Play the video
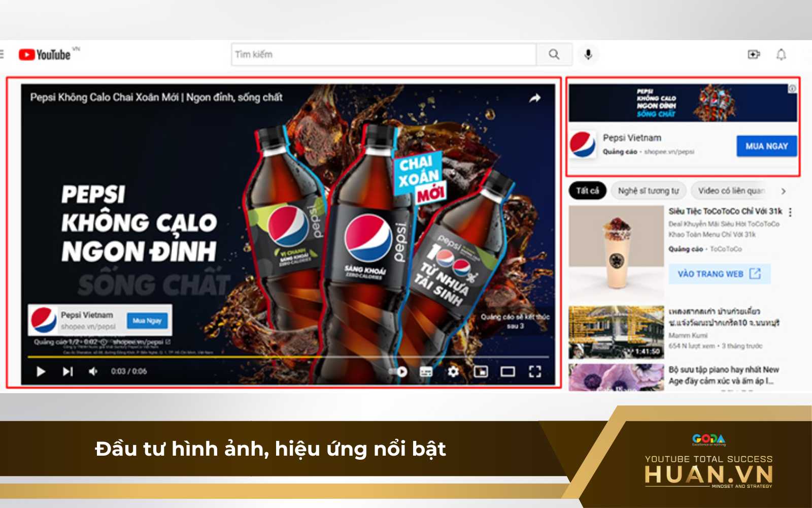Viewport: 812px width, 508px height. tap(41, 372)
